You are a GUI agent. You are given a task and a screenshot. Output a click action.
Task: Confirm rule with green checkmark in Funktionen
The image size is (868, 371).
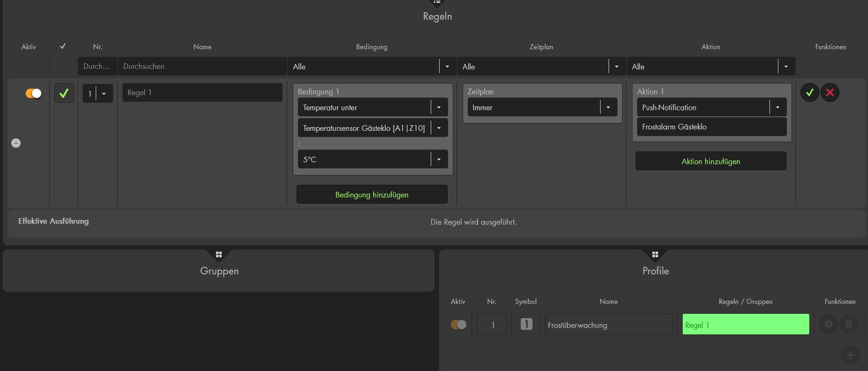809,92
